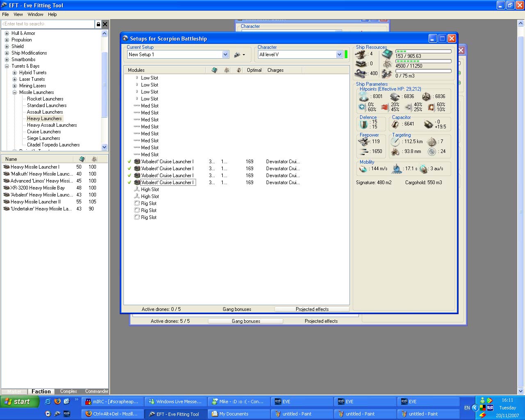Toggle the last 'Arbalest' Cruise Launcher's green checkmark
Viewport: 525px width, 420px height.
[x=130, y=183]
